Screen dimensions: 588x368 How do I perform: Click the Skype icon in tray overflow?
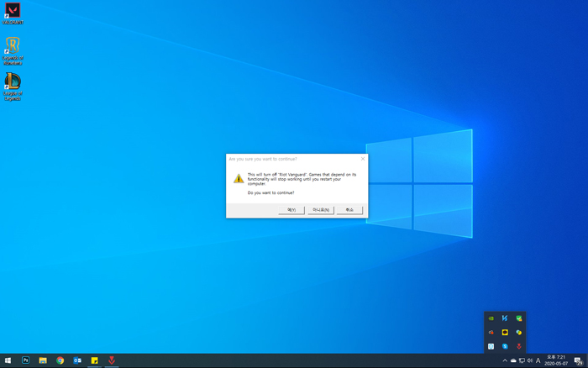pyautogui.click(x=505, y=346)
